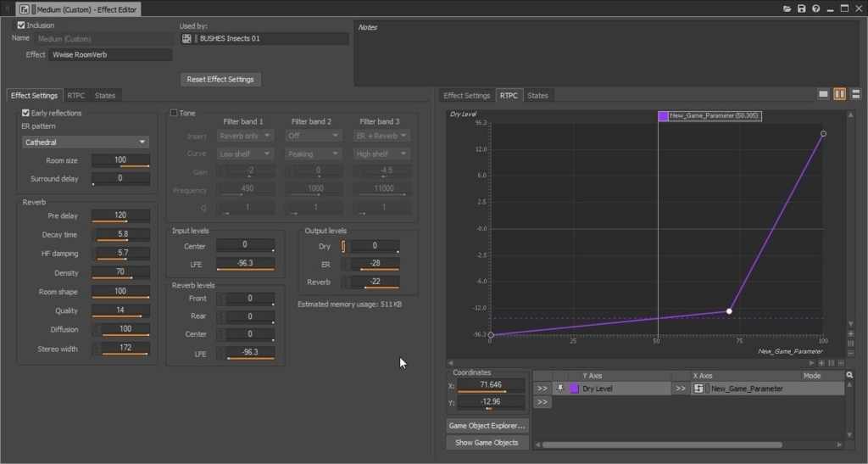Click the New_Game_Parameter purple legend square in graph

click(x=663, y=115)
